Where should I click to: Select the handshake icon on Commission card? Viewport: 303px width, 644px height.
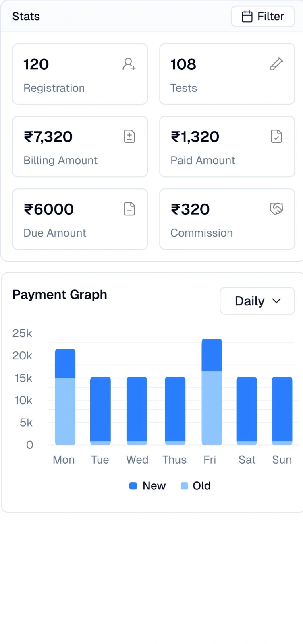tap(276, 208)
